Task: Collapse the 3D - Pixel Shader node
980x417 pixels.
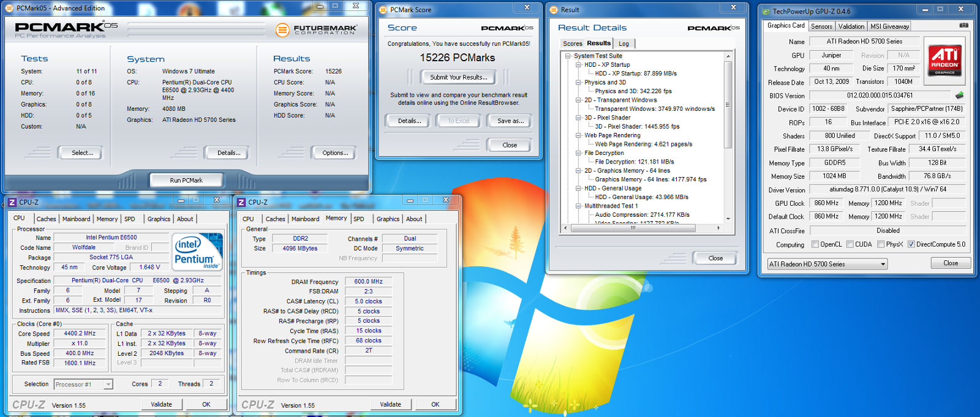Action: click(578, 118)
